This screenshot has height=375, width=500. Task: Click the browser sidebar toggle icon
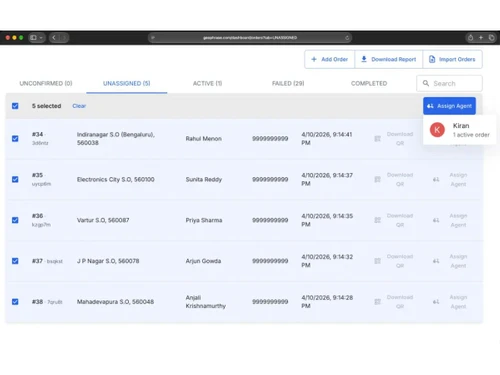(33, 38)
